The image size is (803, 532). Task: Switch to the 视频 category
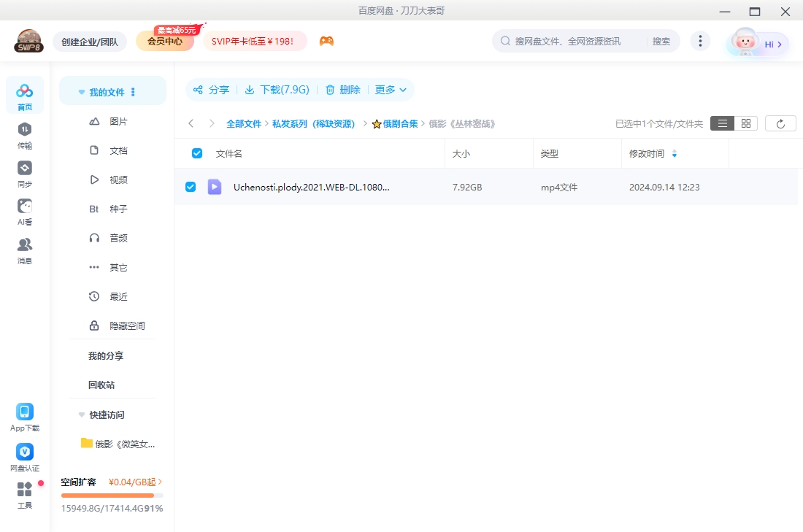click(x=120, y=180)
